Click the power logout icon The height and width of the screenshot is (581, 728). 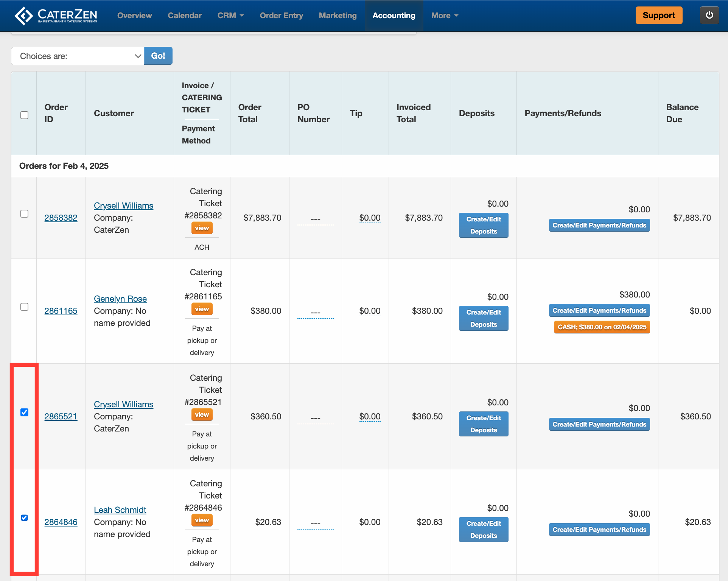tap(709, 16)
